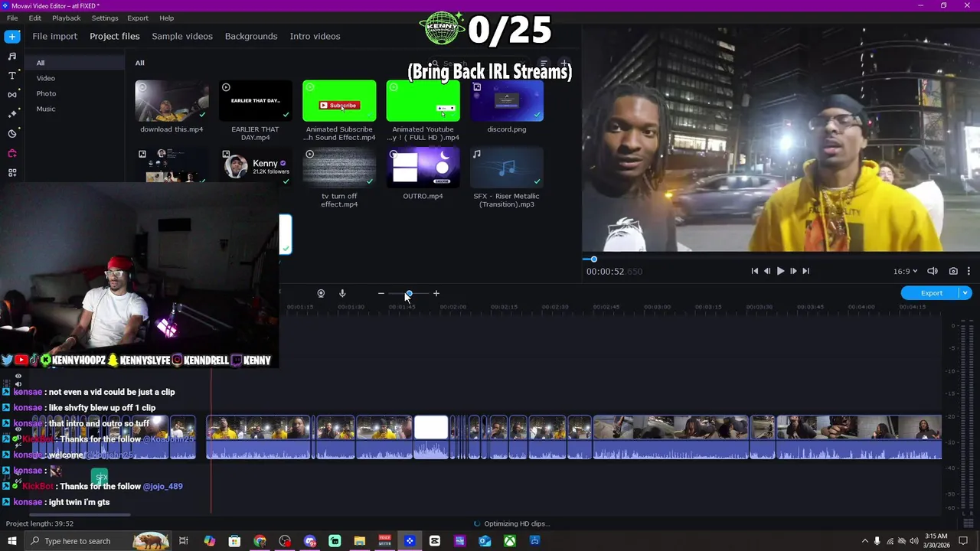Switch to the Backgrounds tab
This screenshot has width=980, height=551.
tap(251, 36)
